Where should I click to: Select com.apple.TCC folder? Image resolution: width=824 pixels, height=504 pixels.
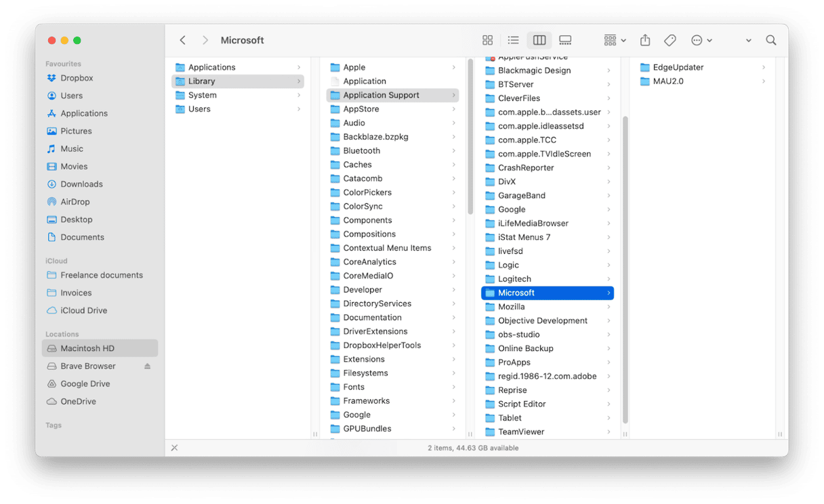548,140
